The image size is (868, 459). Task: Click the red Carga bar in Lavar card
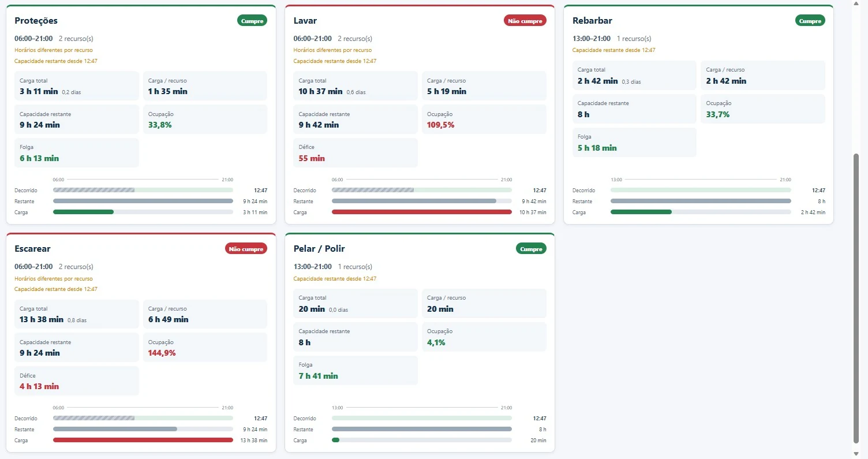click(x=422, y=212)
